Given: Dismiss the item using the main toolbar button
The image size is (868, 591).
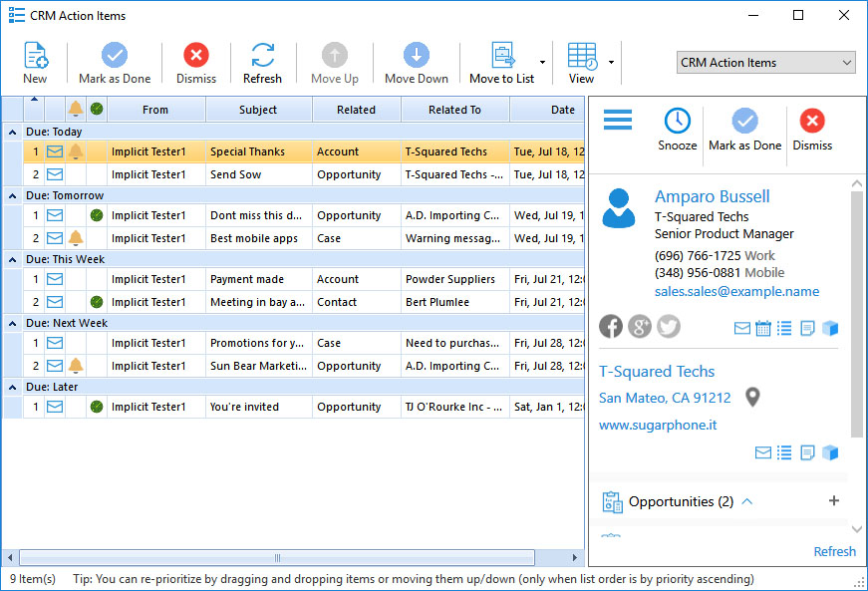Looking at the screenshot, I should pyautogui.click(x=196, y=62).
